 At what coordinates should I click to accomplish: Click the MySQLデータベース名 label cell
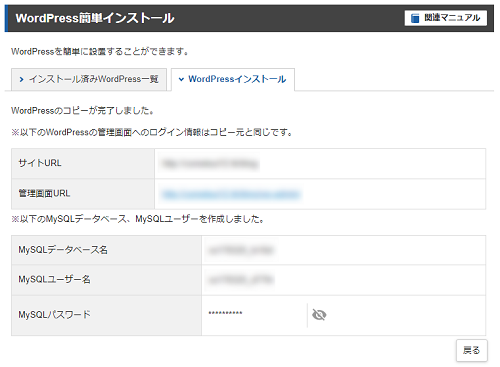106,250
